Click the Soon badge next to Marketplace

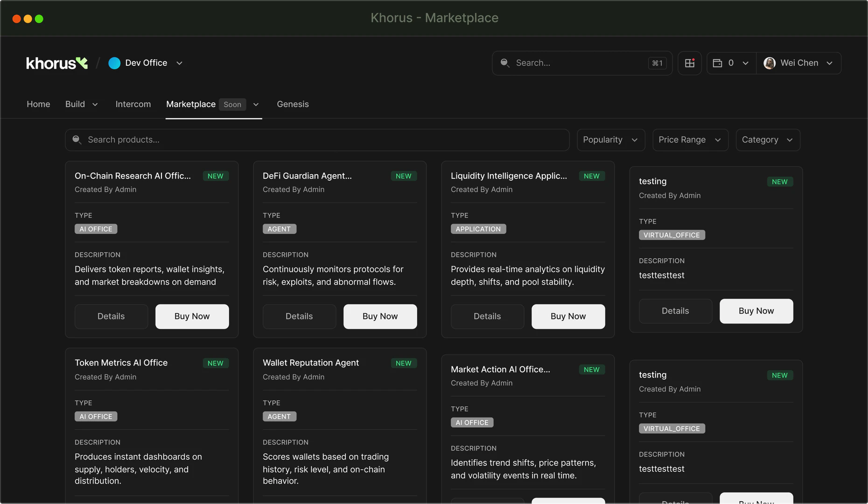(x=232, y=105)
